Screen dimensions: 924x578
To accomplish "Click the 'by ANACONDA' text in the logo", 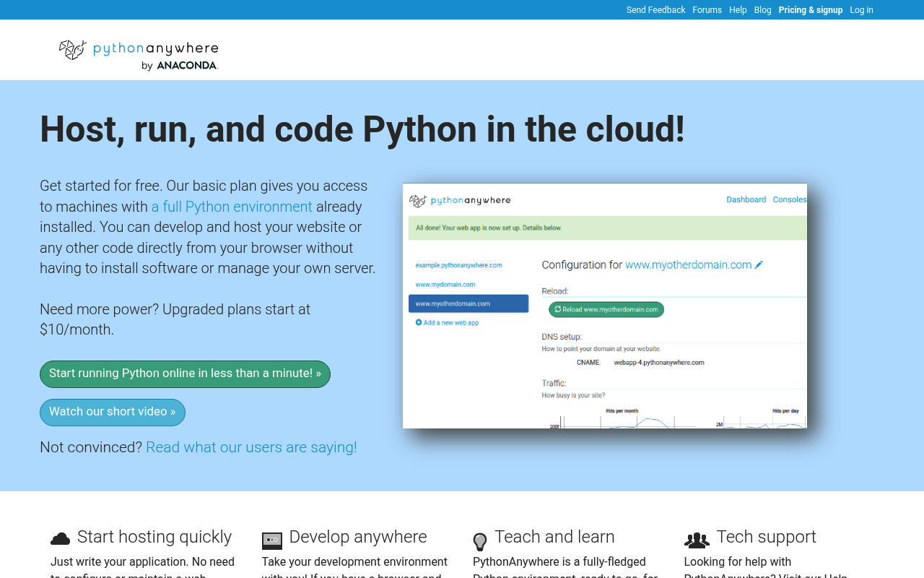I will click(x=180, y=66).
